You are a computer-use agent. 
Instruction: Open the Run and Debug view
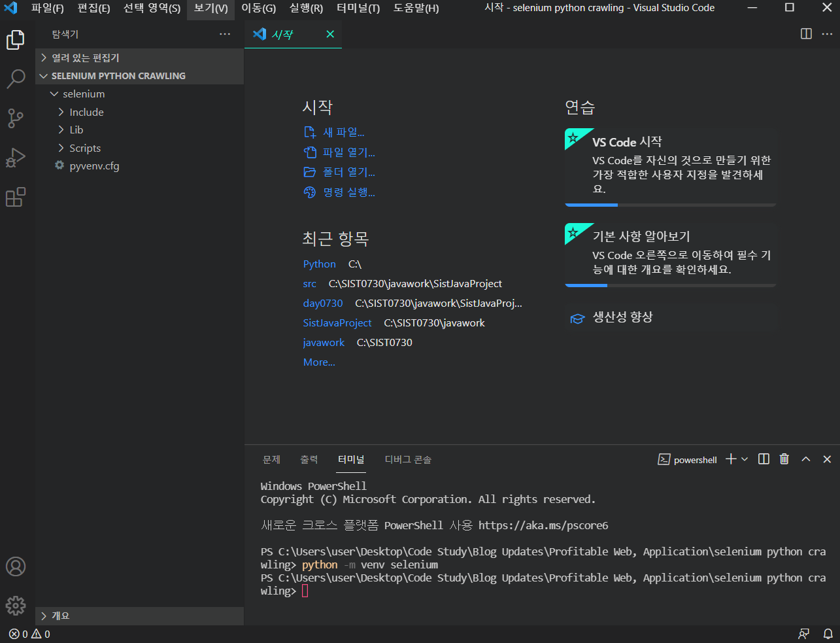[16, 158]
